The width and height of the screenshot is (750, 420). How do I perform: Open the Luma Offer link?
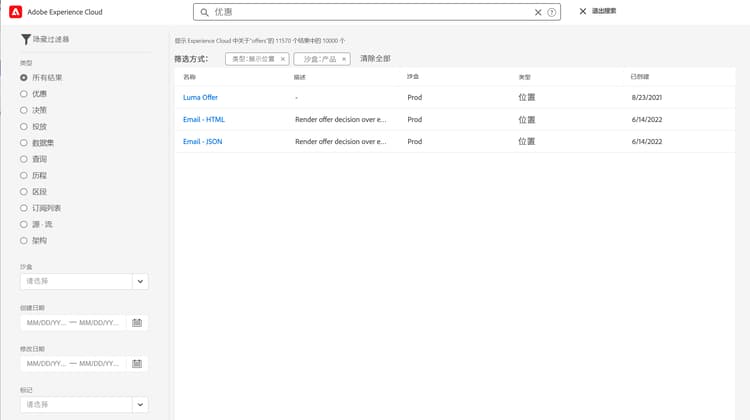point(200,97)
